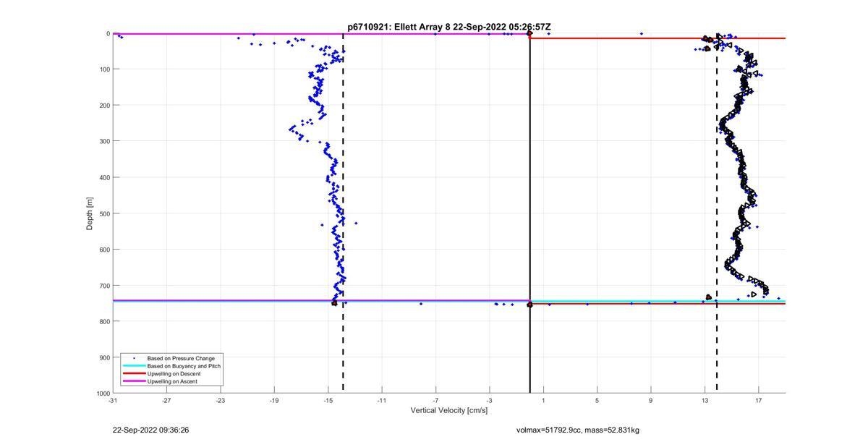Click y-axis tick label '500'

[x=104, y=213]
